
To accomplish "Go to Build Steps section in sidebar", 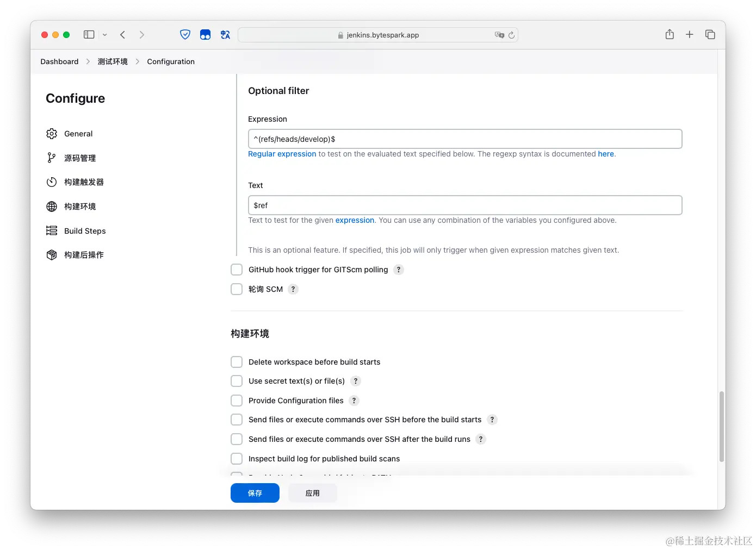I will 85,231.
